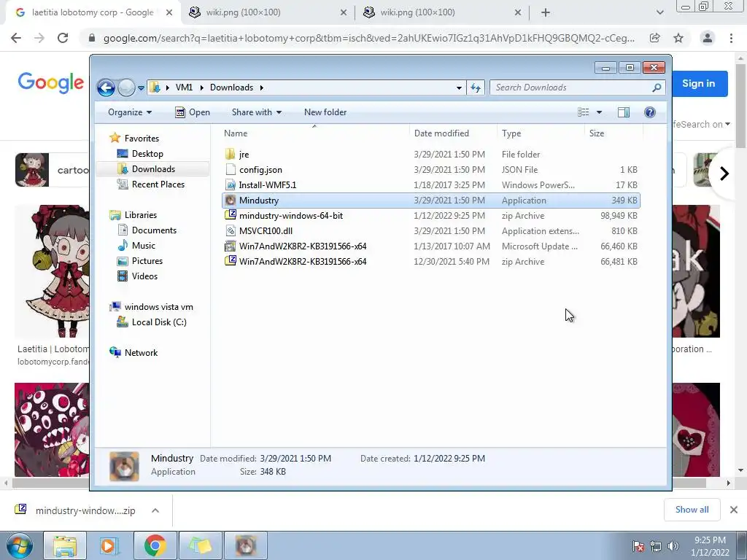This screenshot has height=560, width=747.
Task: Refresh the Downloads folder view
Action: [476, 87]
